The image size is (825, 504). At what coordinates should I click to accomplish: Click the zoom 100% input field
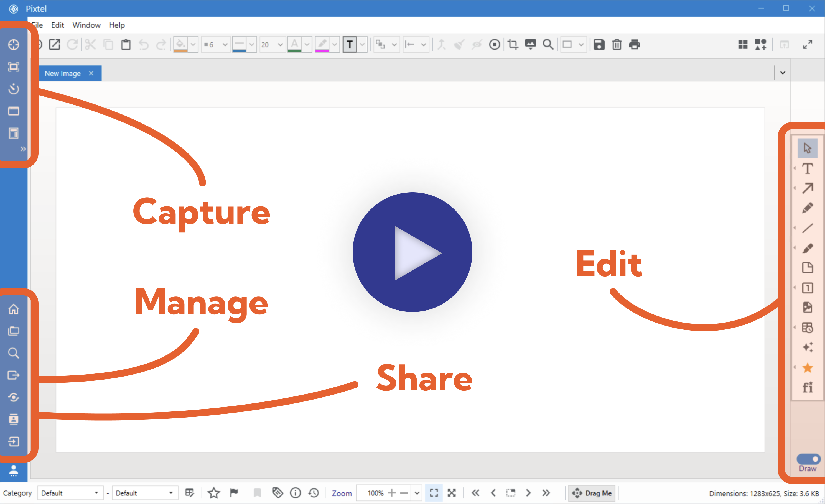tap(371, 493)
